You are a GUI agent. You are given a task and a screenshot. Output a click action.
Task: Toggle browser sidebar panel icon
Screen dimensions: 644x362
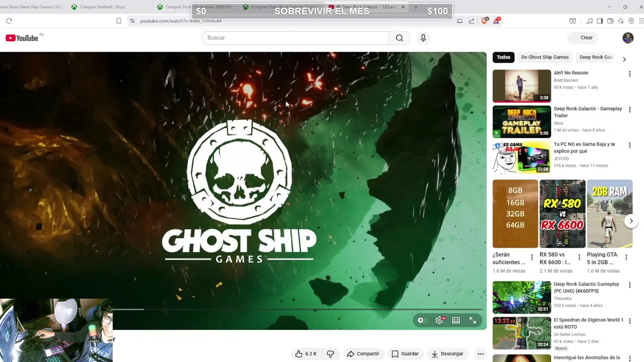click(600, 21)
